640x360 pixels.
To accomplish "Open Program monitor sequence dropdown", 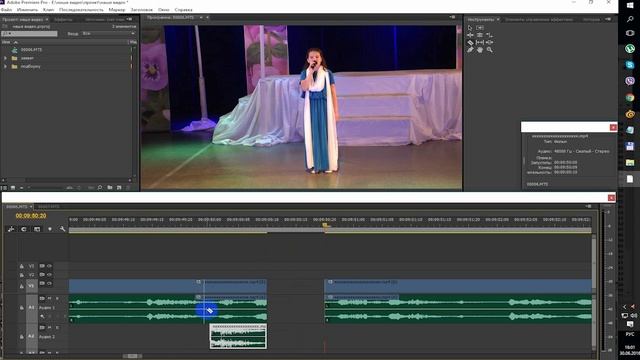I will [201, 18].
